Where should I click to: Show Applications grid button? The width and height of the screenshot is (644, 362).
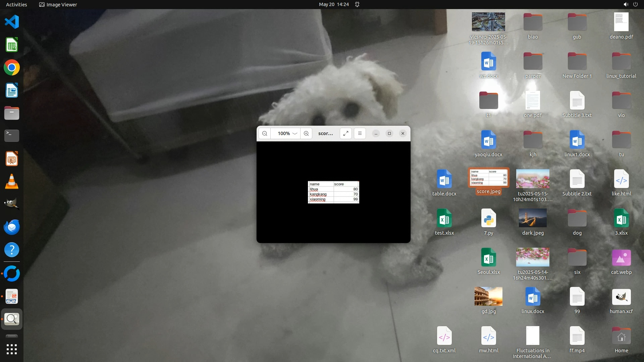pos(12,349)
